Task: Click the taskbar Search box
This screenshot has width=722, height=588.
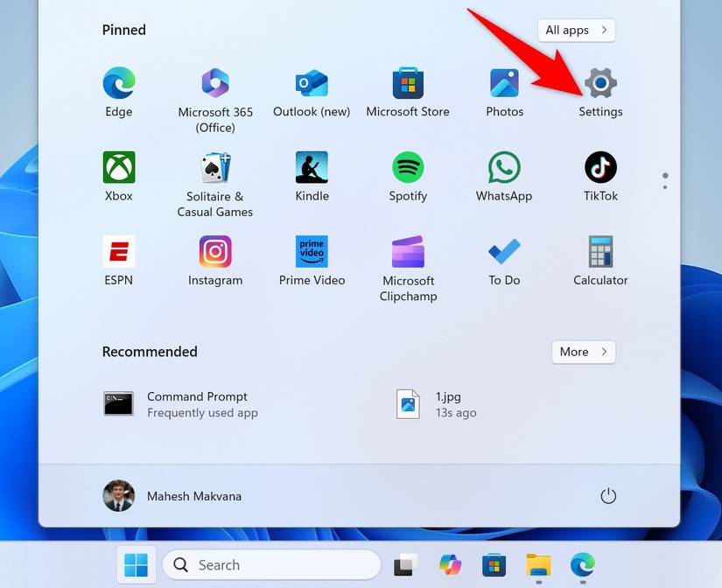Action: [271, 564]
